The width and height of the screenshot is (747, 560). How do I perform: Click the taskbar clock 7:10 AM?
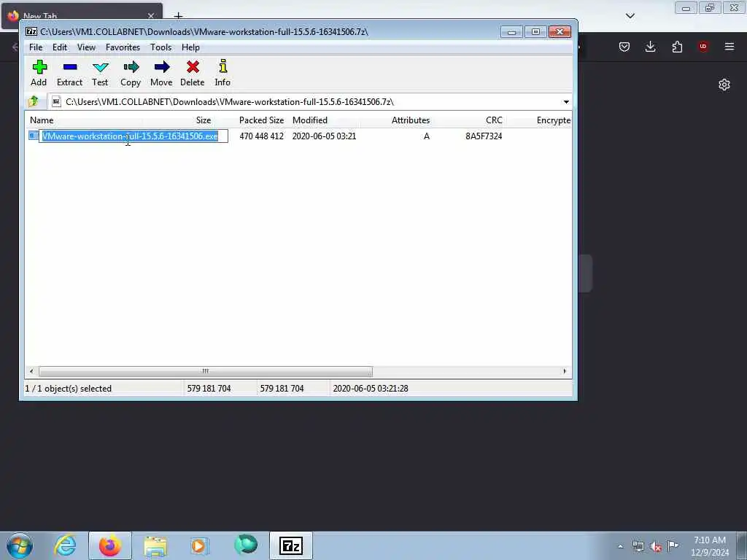(710, 540)
